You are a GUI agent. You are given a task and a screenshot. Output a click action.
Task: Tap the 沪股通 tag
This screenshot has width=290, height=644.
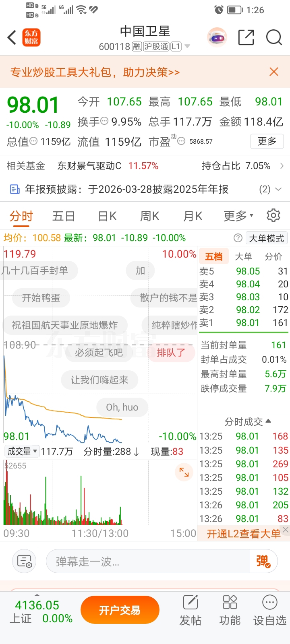click(156, 47)
